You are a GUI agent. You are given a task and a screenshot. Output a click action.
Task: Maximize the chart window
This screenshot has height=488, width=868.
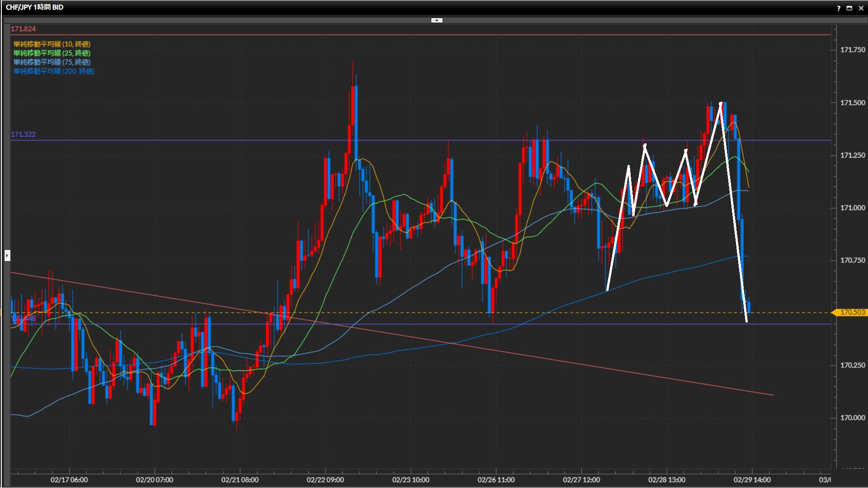point(849,8)
